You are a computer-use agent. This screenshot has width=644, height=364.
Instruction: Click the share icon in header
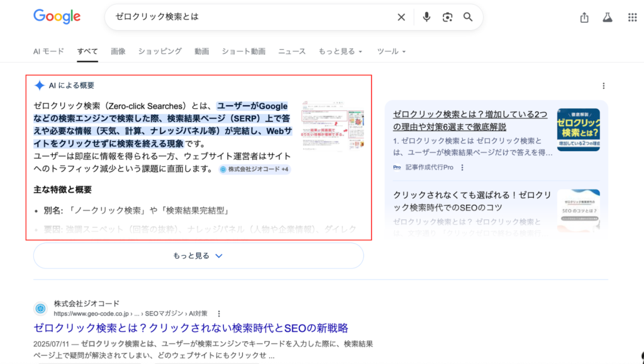[584, 18]
